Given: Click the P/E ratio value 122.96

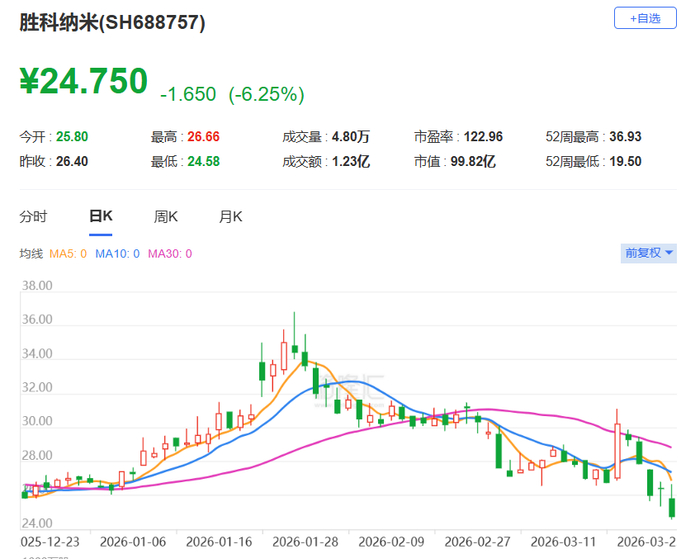Looking at the screenshot, I should (x=483, y=137).
